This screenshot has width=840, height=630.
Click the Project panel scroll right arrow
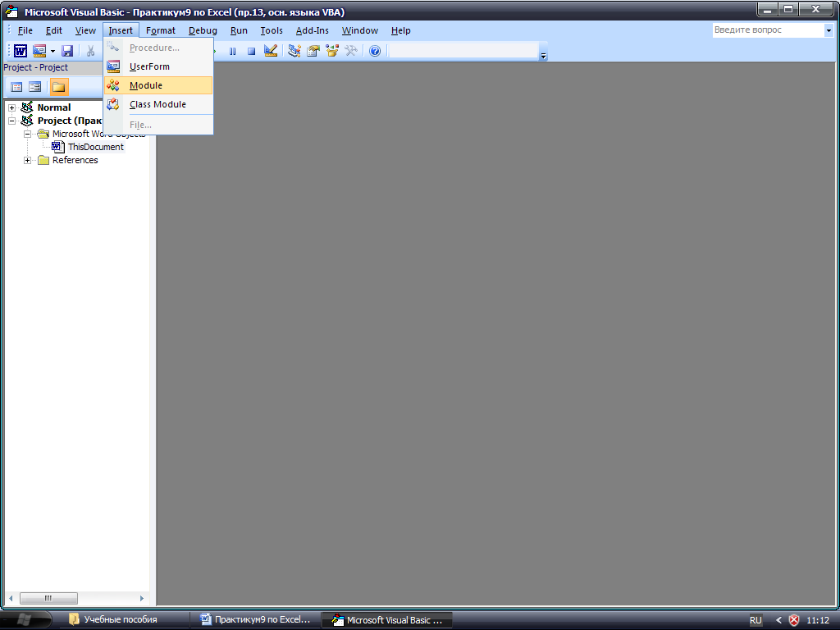[141, 598]
